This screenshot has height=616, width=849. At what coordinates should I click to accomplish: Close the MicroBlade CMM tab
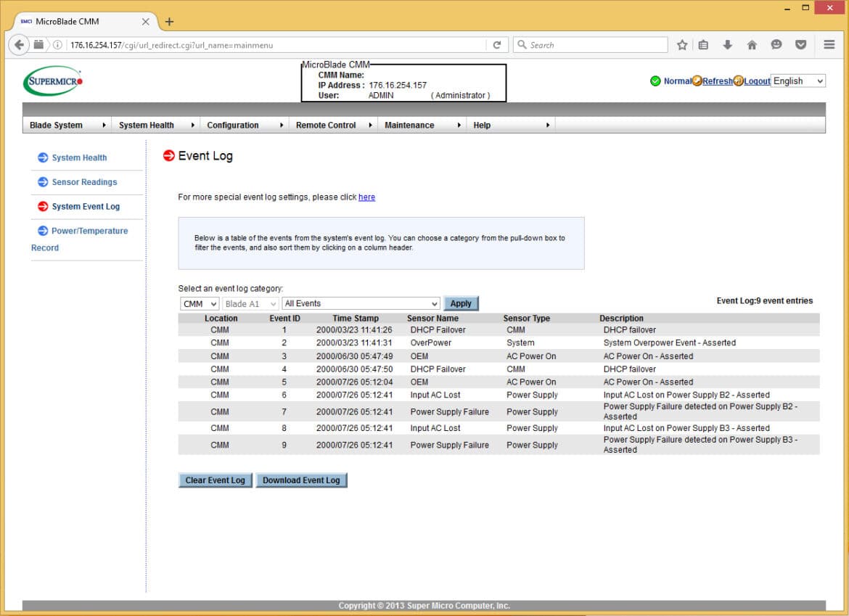tap(145, 22)
